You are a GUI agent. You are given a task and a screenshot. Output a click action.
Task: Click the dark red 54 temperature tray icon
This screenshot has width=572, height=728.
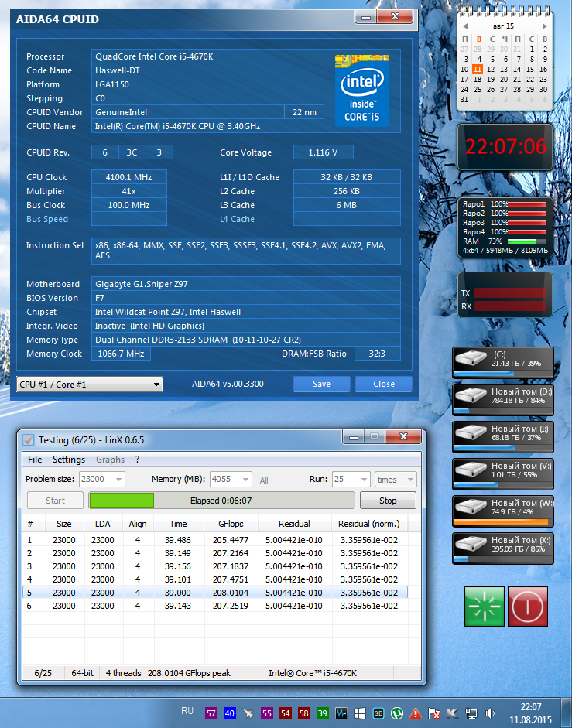(286, 713)
